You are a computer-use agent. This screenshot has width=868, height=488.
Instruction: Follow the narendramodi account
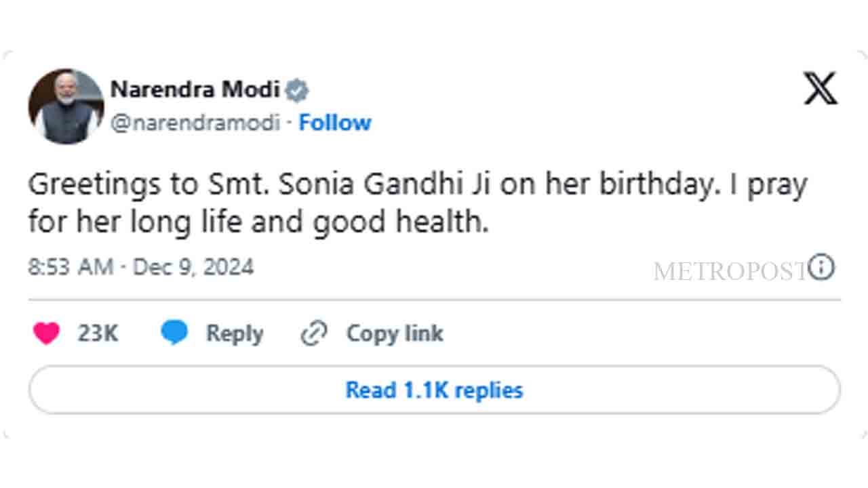[335, 123]
